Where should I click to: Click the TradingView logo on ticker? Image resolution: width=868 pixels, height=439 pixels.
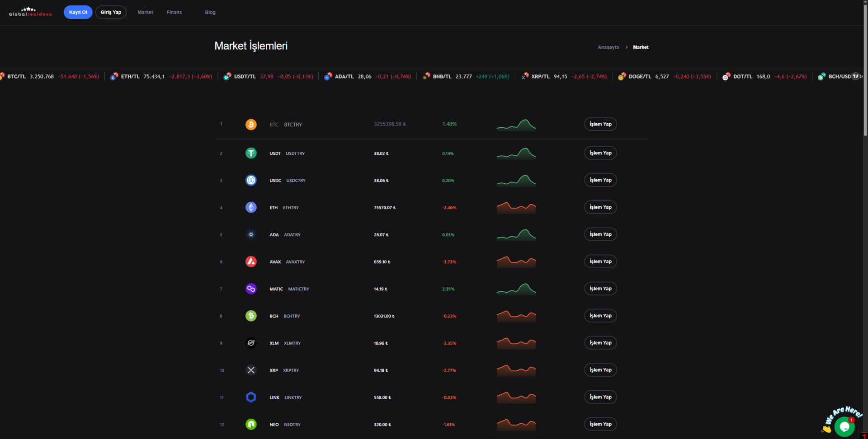coord(855,76)
